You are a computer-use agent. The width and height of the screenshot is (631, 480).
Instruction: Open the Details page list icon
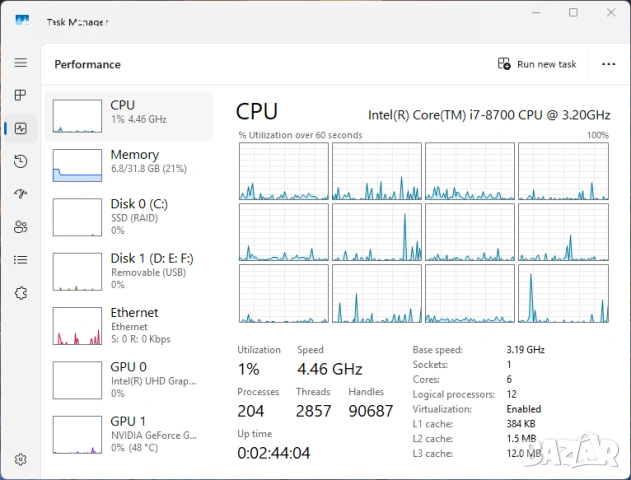[x=21, y=260]
